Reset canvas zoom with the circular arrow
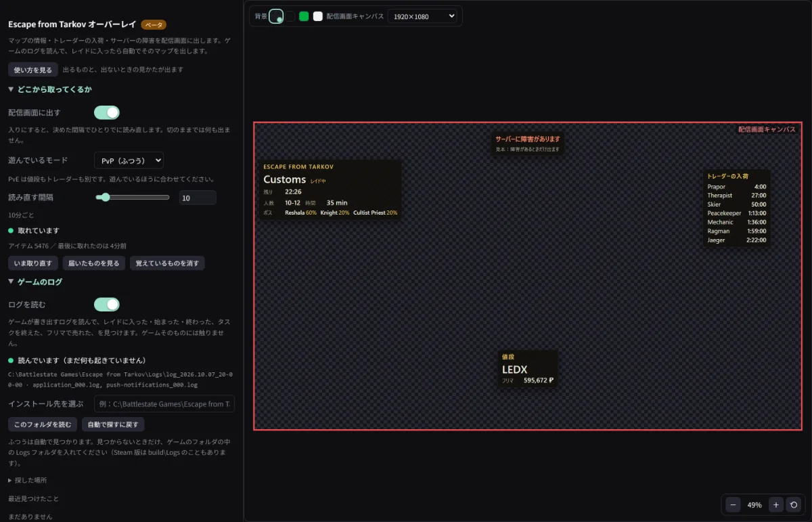This screenshot has width=812, height=522. pyautogui.click(x=795, y=504)
